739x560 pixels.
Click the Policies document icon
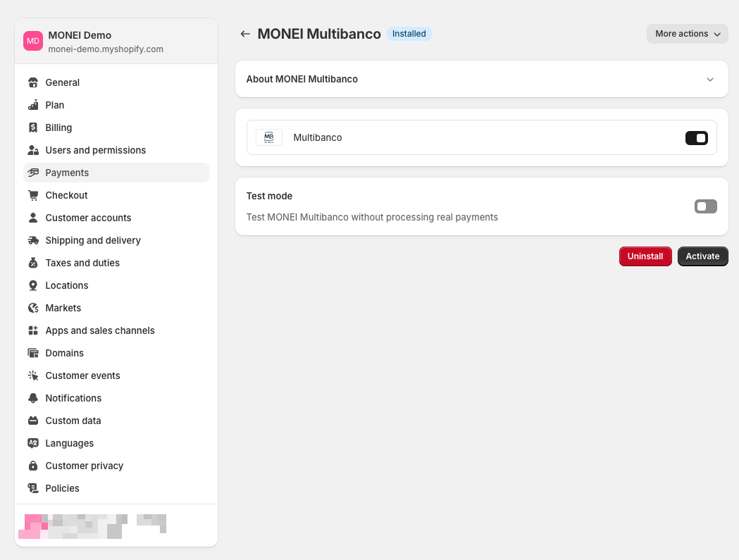point(33,488)
